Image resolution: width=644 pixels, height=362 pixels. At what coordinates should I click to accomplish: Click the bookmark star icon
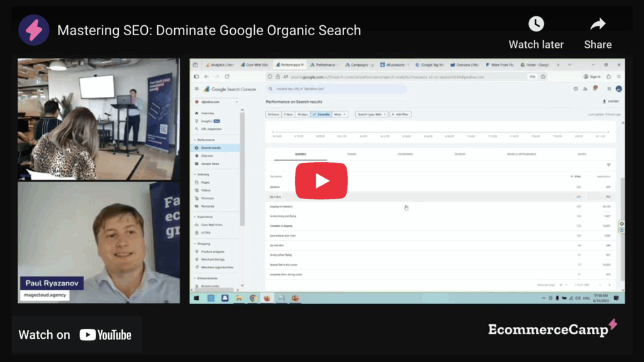point(543,77)
